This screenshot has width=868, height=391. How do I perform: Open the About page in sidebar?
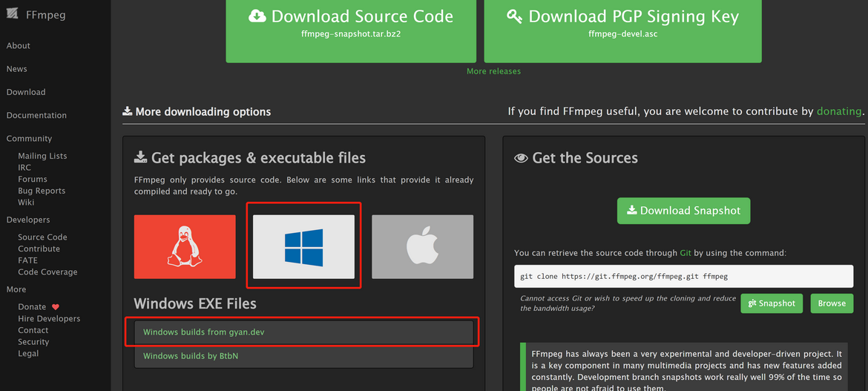[19, 46]
